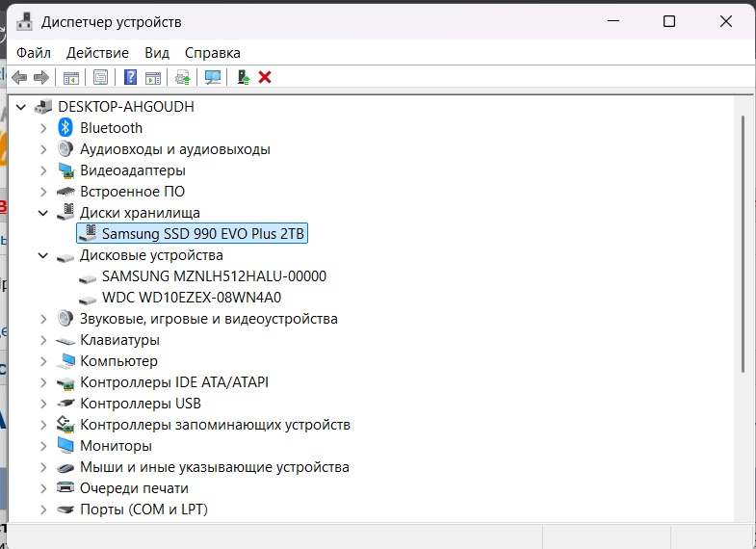The height and width of the screenshot is (549, 756).
Task: Click the SAMSUNG MZNLH512HALU-00000 drive icon
Action: tap(88, 278)
